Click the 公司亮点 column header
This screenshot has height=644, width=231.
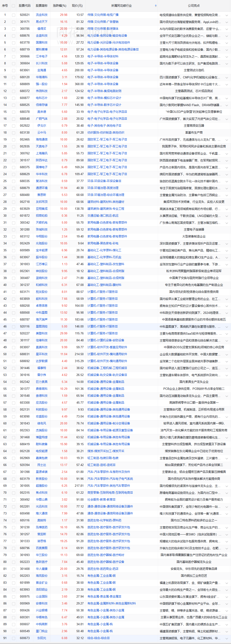[194, 6]
